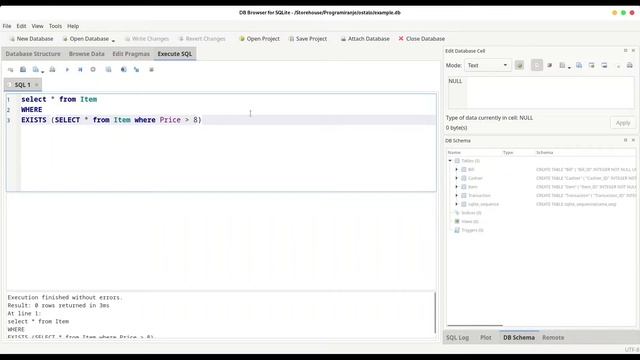The width and height of the screenshot is (640, 360).
Task: Open the import cell data dropdown arrow
Action: 569,67
